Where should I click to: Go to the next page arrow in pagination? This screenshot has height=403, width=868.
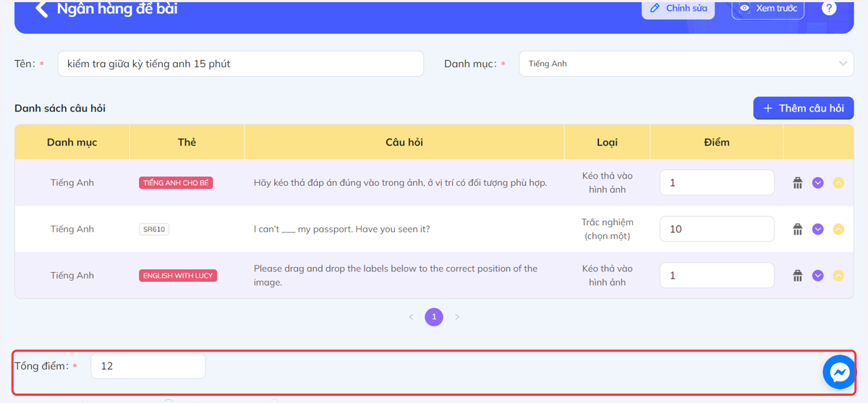tap(457, 317)
